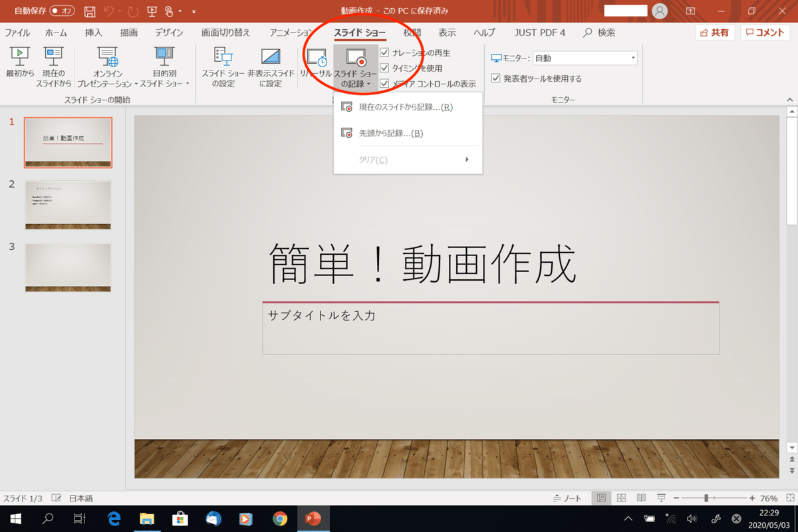Switch to Transitions (画面切り替え) tab
798x532 pixels.
pos(226,33)
